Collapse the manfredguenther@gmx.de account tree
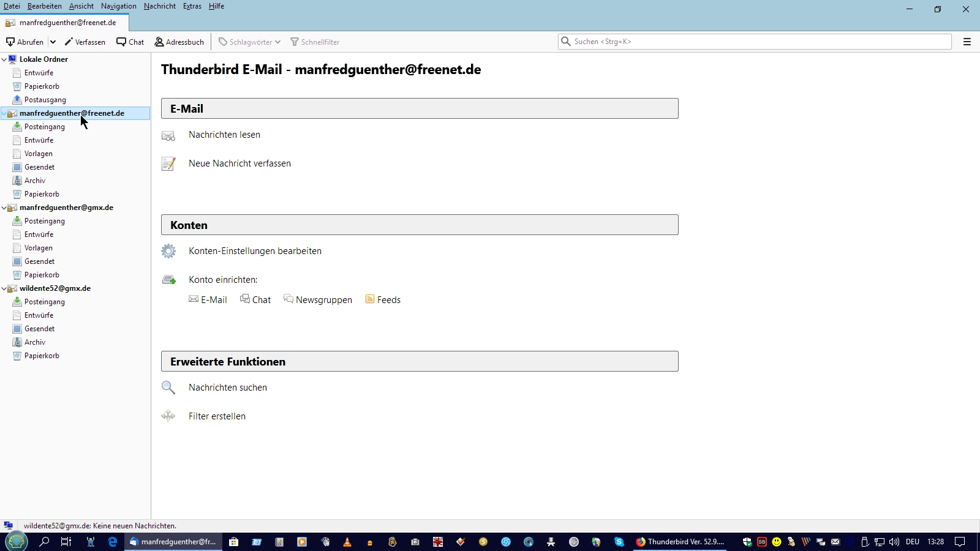 click(4, 208)
